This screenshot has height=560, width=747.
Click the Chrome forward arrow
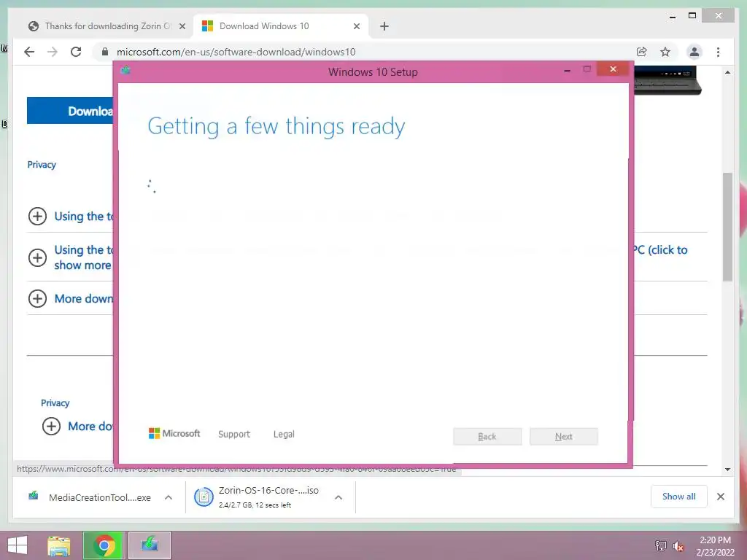53,52
